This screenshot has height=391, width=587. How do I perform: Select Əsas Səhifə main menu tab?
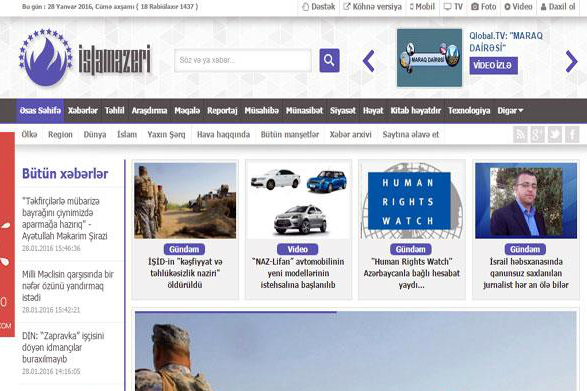pos(40,110)
